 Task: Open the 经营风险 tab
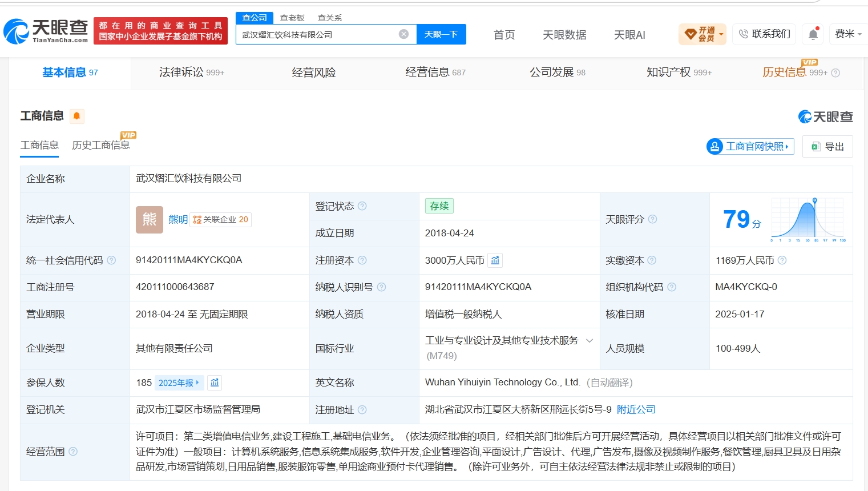(x=314, y=73)
